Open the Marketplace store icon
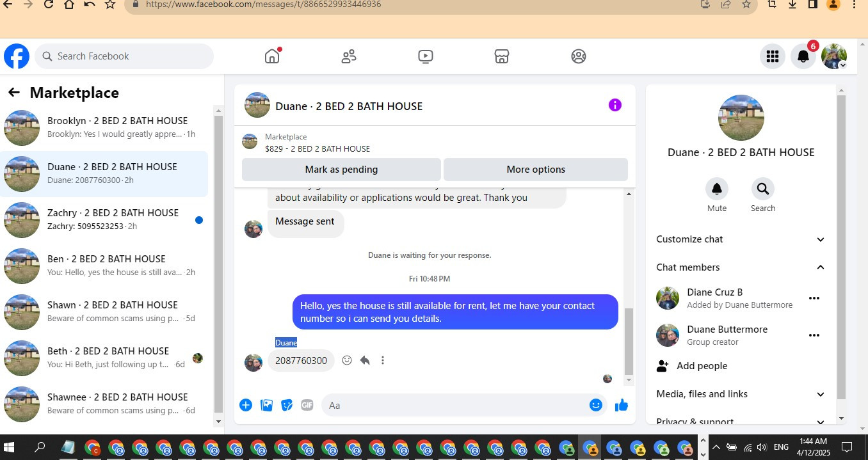 pos(502,56)
